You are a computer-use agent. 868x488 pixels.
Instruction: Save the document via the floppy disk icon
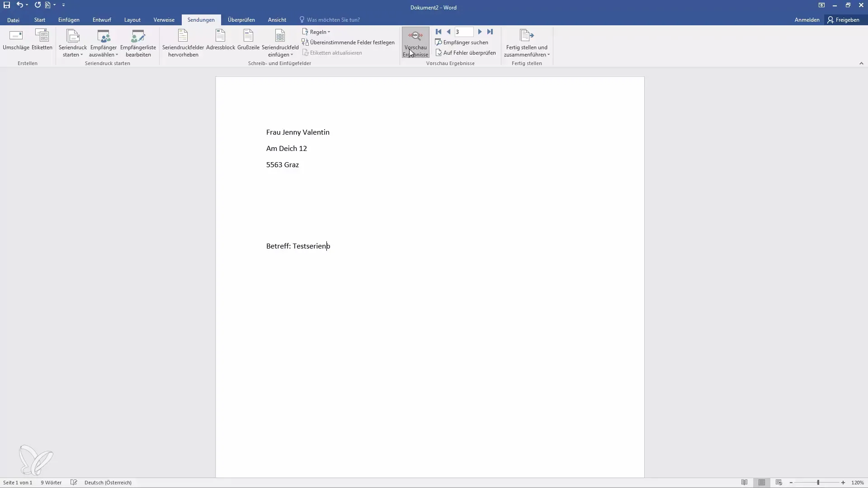pyautogui.click(x=7, y=5)
